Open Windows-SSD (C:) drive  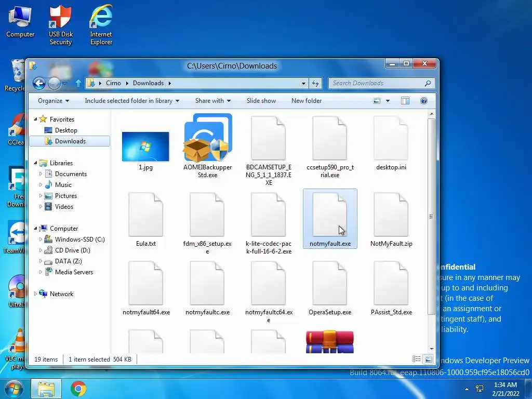click(x=79, y=239)
